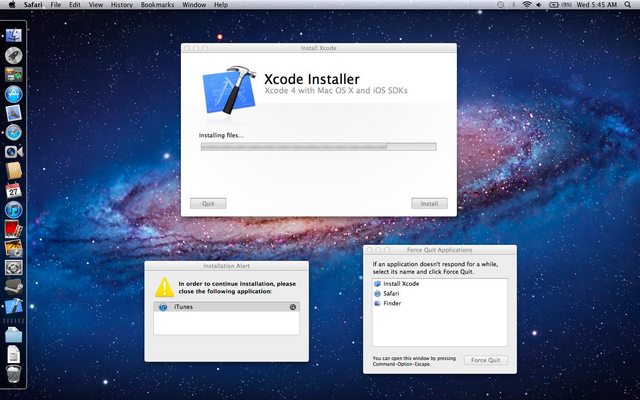Open the Help menu

(221, 5)
